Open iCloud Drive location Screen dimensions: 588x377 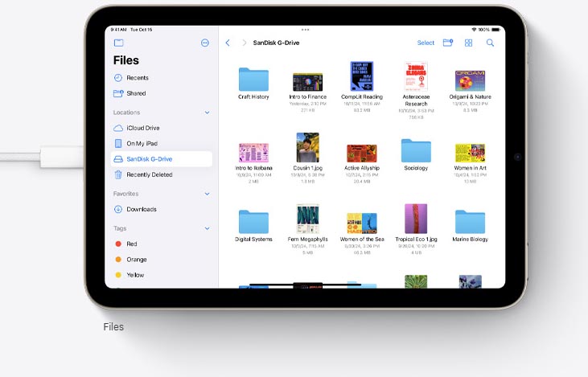click(142, 128)
